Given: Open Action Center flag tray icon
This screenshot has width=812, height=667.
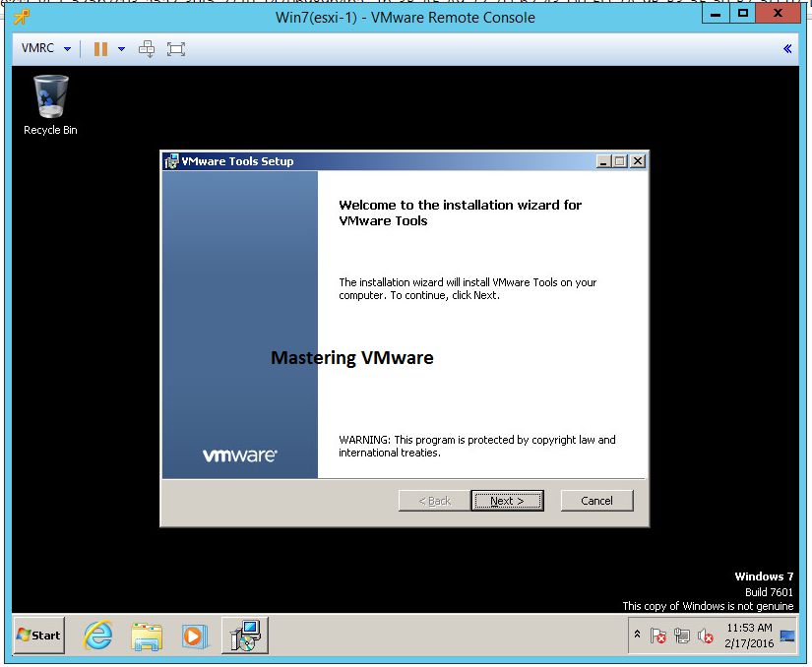Looking at the screenshot, I should 658,636.
